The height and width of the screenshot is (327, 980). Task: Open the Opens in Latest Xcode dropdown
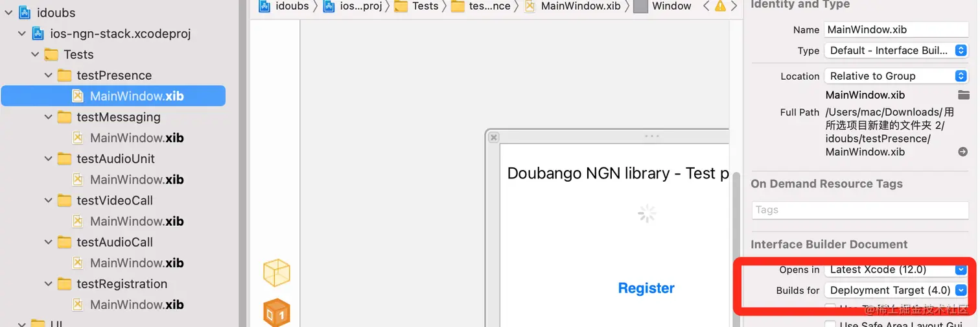pos(896,269)
